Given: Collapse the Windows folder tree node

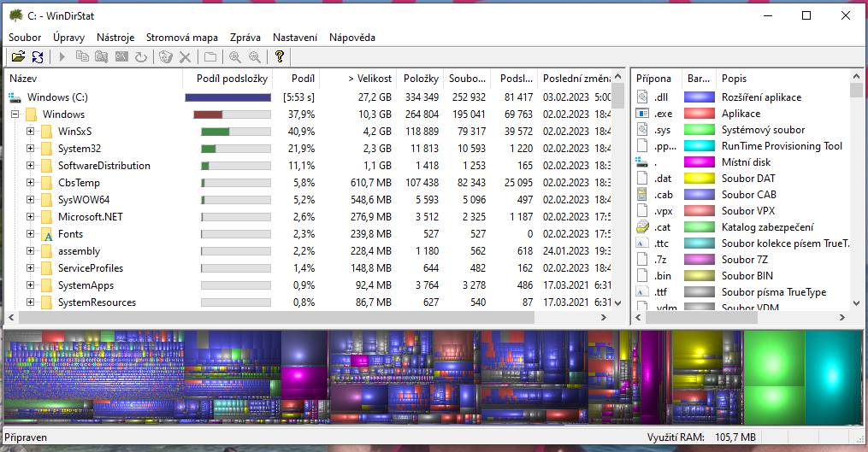Looking at the screenshot, I should click(15, 114).
